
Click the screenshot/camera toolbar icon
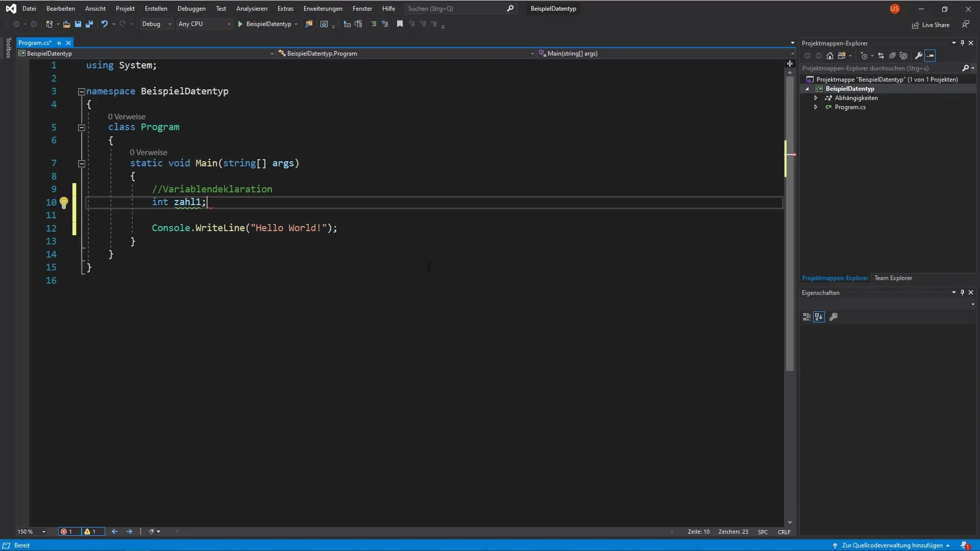coord(324,24)
